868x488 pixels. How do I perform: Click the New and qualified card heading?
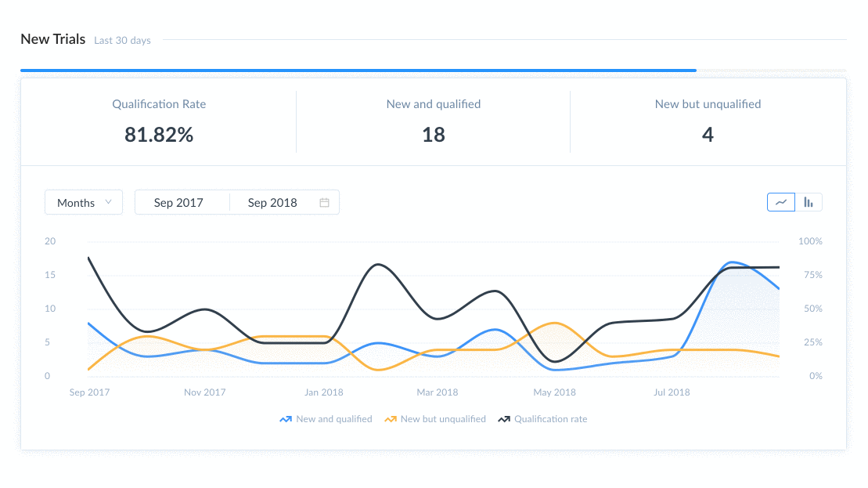[x=434, y=104]
